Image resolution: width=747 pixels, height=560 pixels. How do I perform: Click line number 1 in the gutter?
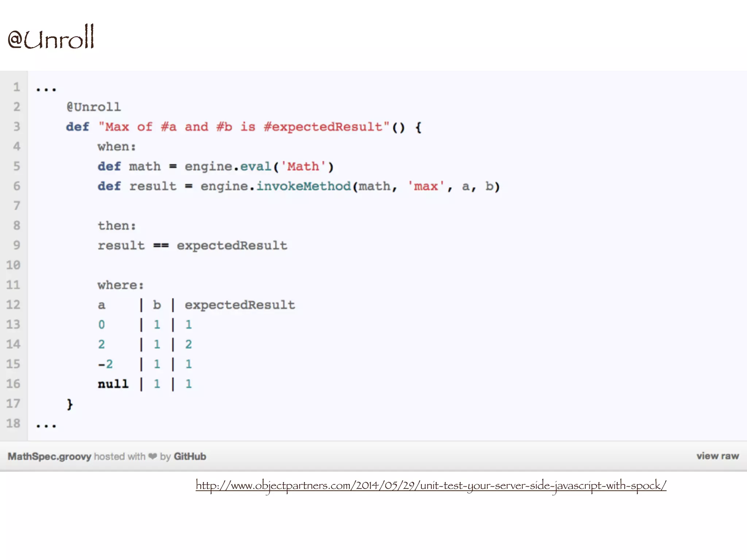coord(17,87)
